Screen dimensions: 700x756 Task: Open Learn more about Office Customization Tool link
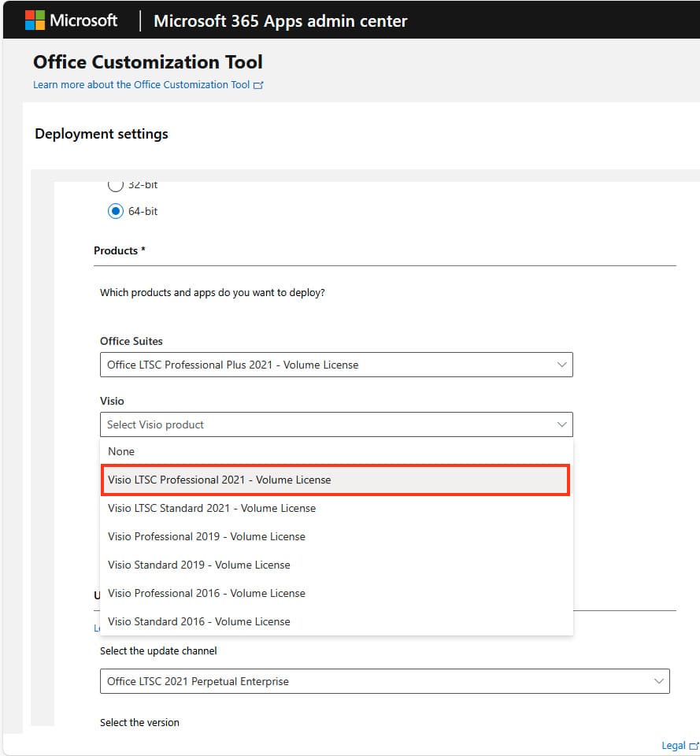pyautogui.click(x=142, y=85)
